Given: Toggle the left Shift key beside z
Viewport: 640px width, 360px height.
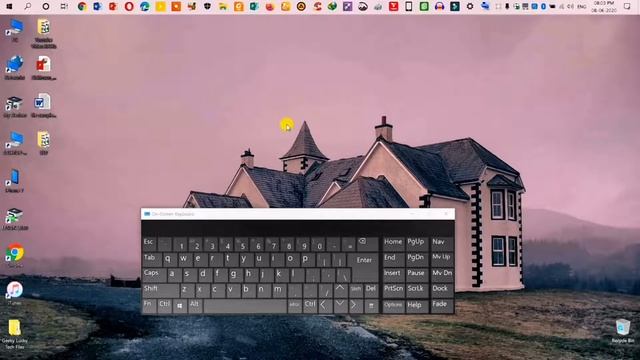Looking at the screenshot, I should [x=160, y=290].
